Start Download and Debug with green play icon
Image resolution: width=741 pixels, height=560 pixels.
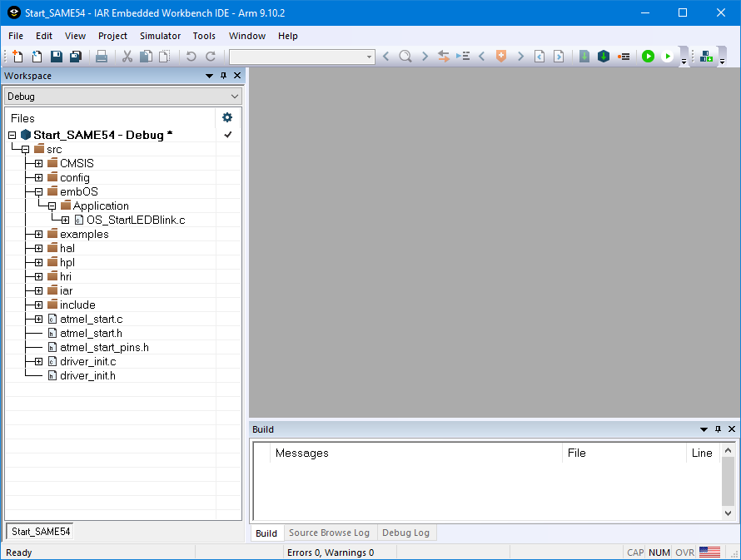pyautogui.click(x=648, y=57)
